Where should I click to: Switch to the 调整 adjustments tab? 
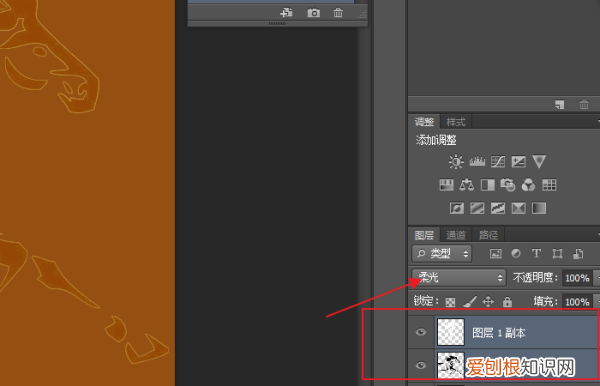424,122
